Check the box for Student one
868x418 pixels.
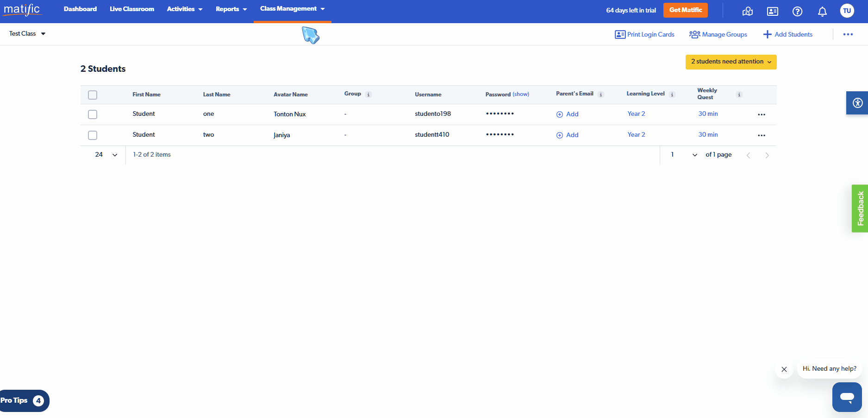(x=93, y=114)
